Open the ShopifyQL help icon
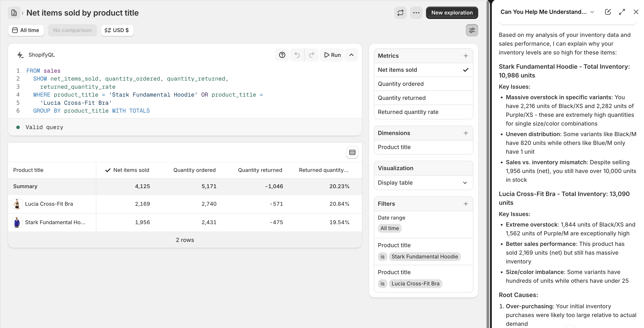This screenshot has height=328, width=644. 282,55
